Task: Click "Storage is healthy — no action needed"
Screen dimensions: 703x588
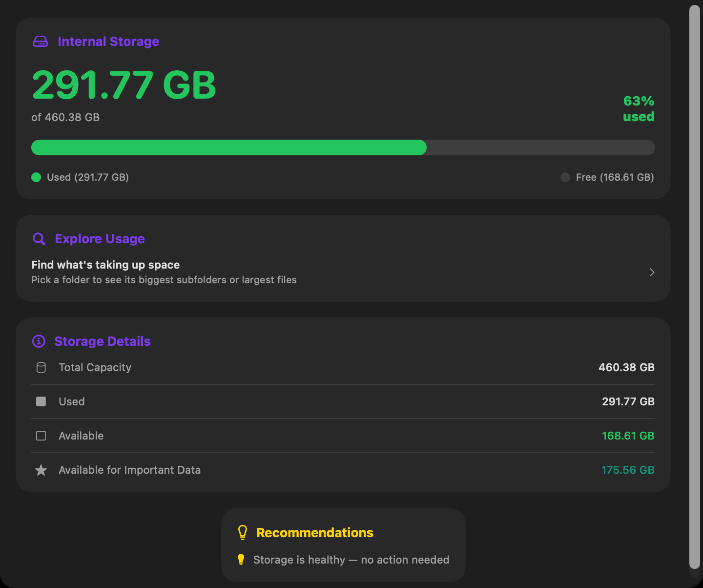Action: [x=351, y=560]
